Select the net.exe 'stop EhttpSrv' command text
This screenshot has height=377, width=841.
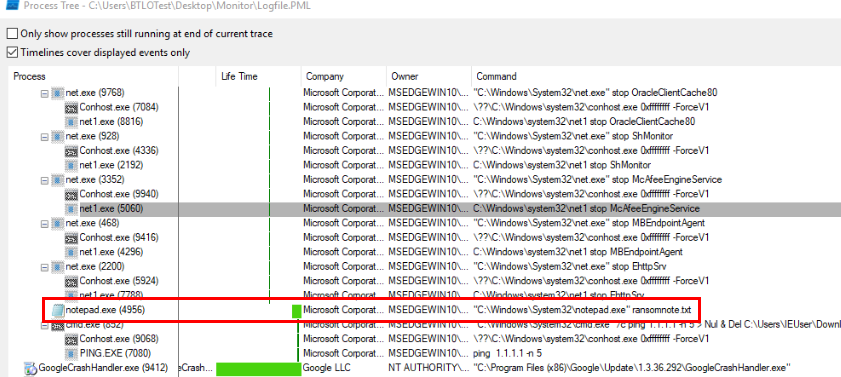tap(570, 267)
